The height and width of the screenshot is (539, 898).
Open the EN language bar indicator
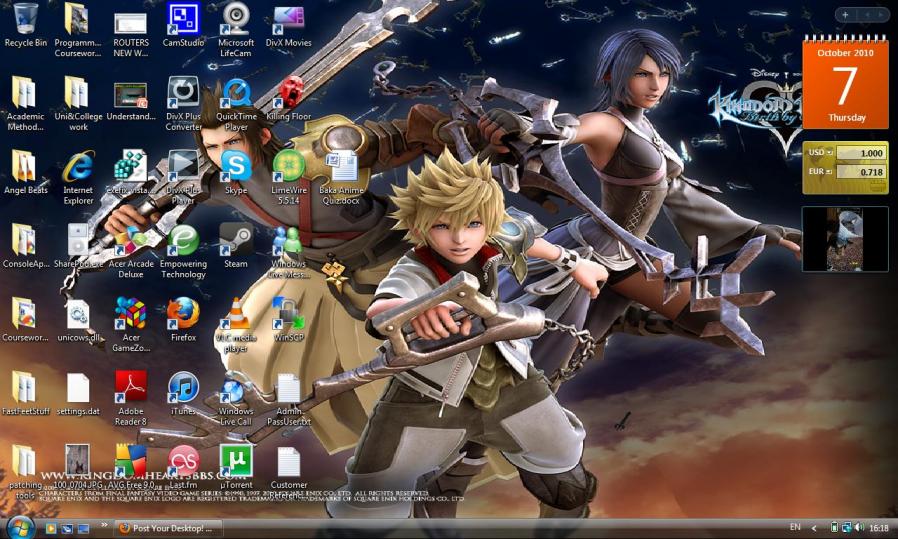pyautogui.click(x=795, y=527)
